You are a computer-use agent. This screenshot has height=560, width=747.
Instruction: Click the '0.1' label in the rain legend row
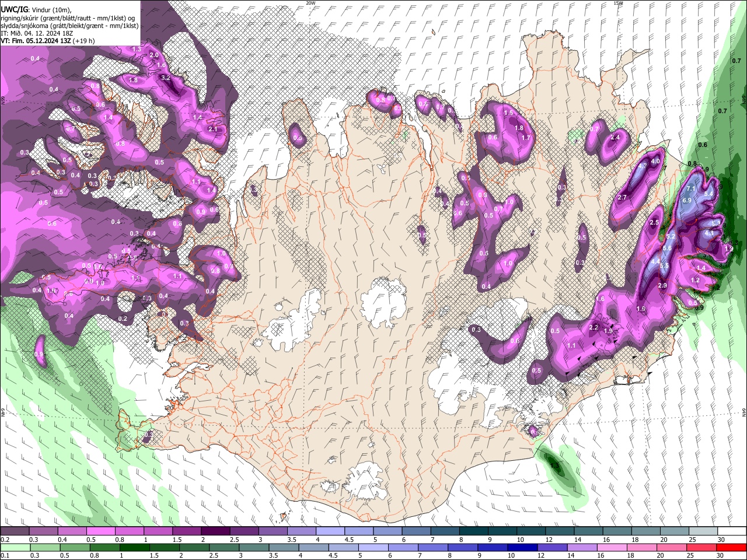[x=5, y=555]
